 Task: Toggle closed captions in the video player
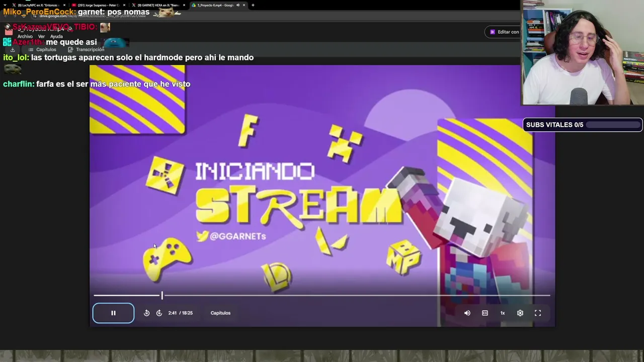point(485,313)
